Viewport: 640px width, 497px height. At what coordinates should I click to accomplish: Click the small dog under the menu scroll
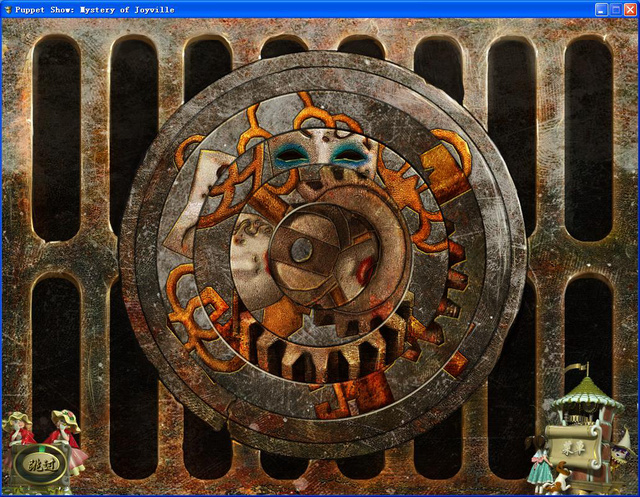[x=558, y=477]
